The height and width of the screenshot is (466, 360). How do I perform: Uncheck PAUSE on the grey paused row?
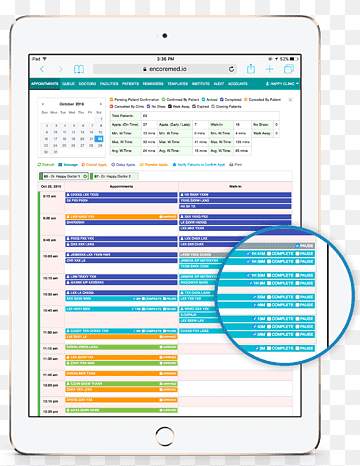(297, 246)
